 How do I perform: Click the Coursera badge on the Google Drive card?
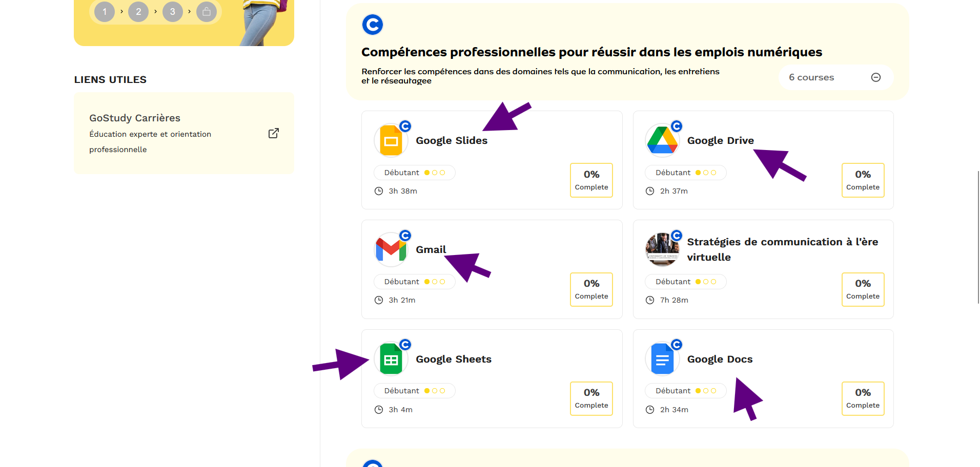point(677,126)
